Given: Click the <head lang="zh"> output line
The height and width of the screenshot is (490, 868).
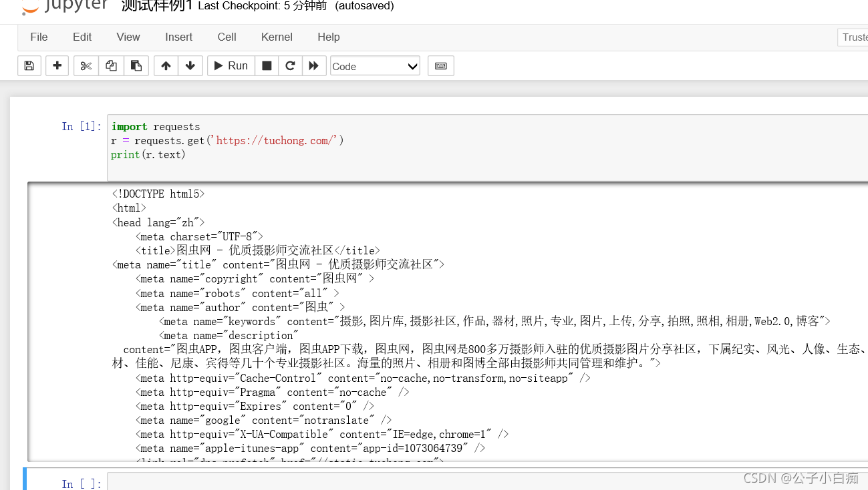Looking at the screenshot, I should (x=158, y=222).
